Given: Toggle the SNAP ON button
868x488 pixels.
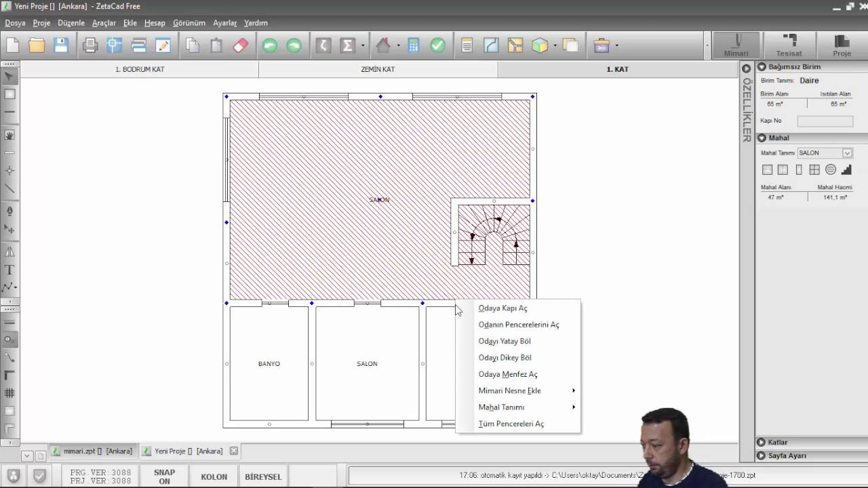Looking at the screenshot, I should 164,476.
